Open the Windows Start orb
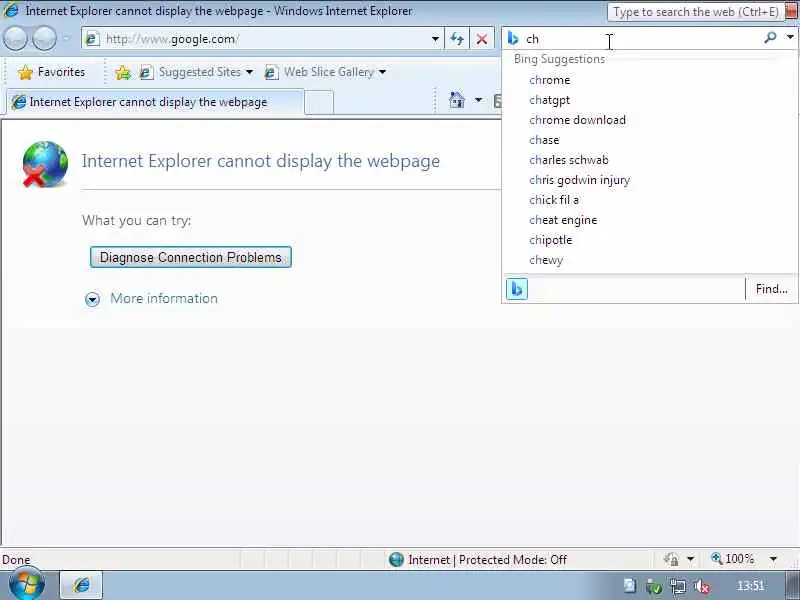The height and width of the screenshot is (600, 800). point(26,584)
